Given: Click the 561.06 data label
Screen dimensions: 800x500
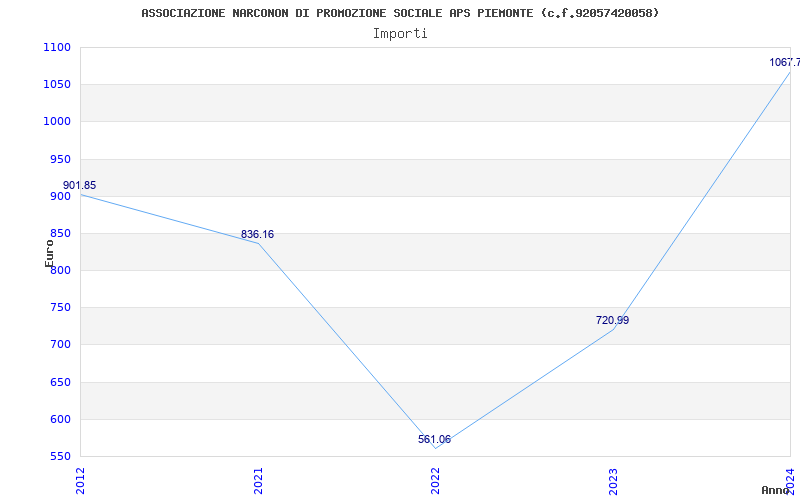Looking at the screenshot, I should [x=434, y=440].
